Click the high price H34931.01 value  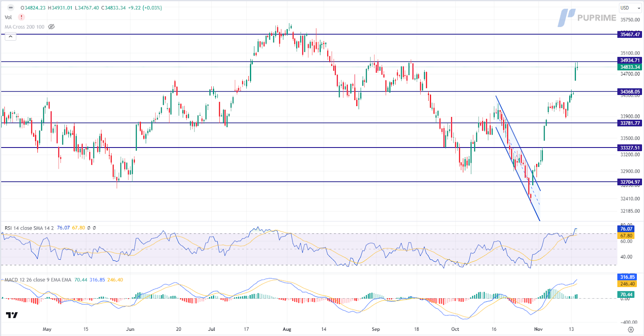pyautogui.click(x=60, y=8)
